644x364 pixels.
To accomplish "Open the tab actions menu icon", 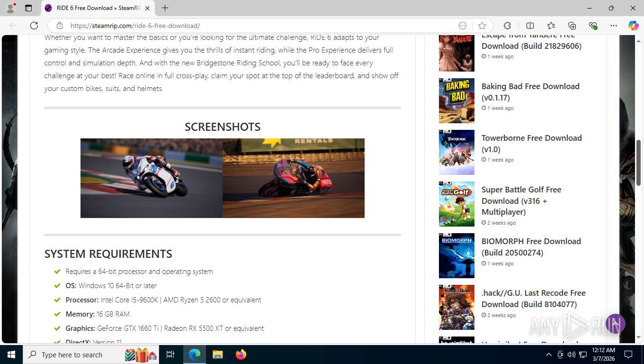I will (28, 8).
